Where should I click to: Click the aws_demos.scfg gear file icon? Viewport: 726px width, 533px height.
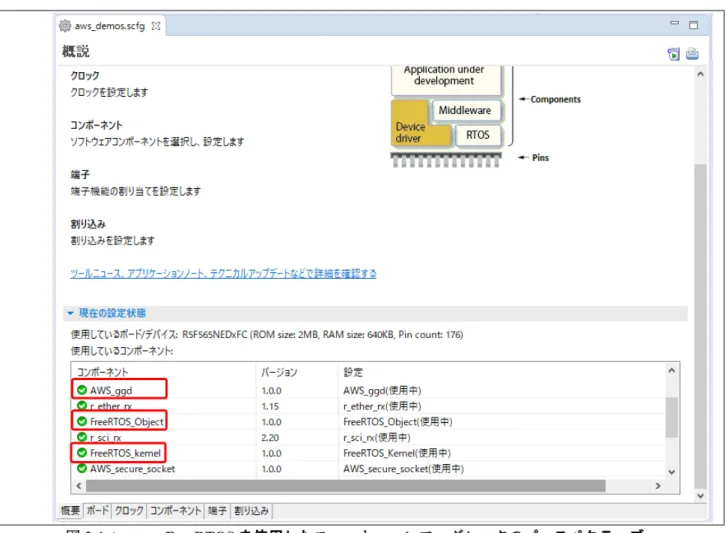click(x=65, y=26)
